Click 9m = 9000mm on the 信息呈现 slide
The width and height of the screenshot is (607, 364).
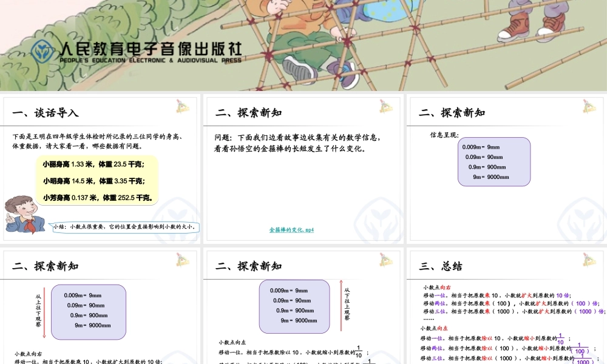491,177
